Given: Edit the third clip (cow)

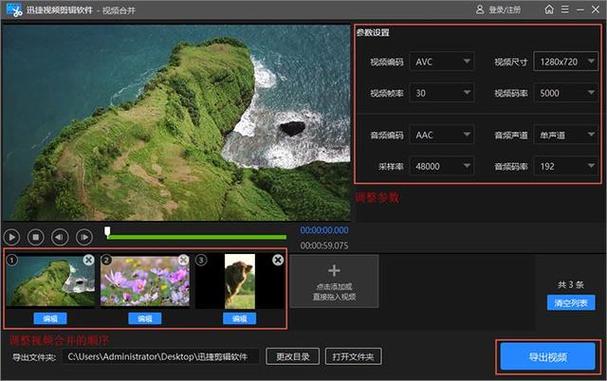Looking at the screenshot, I should 240,319.
